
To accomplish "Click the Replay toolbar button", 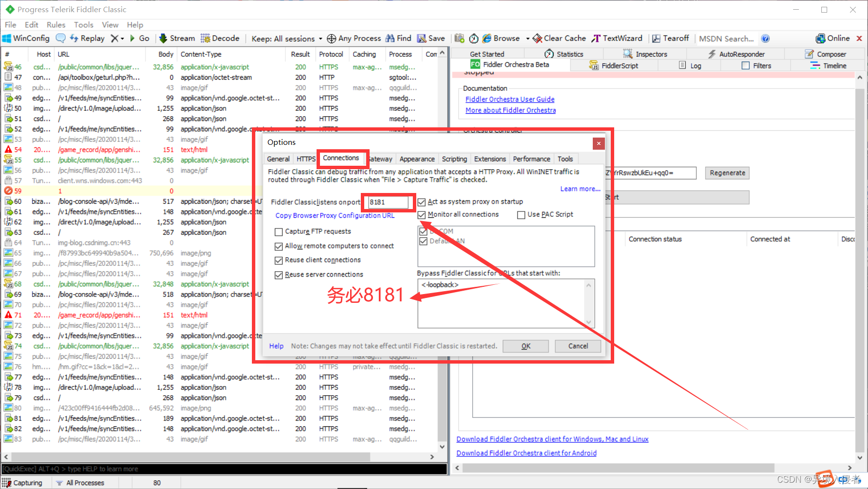I will [87, 38].
